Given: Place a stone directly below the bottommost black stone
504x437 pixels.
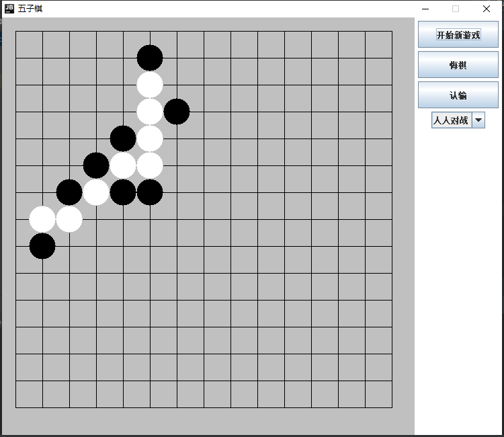Looking at the screenshot, I should [42, 273].
